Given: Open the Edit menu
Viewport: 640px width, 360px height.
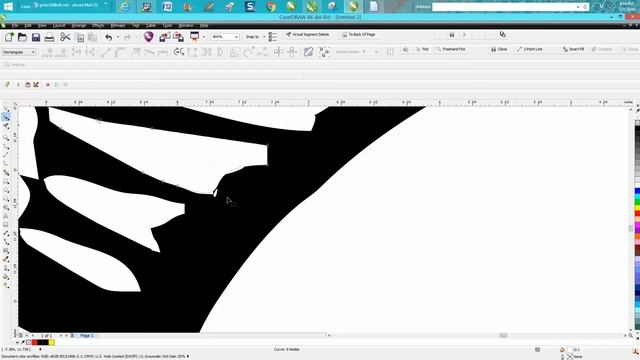Looking at the screenshot, I should tap(28, 26).
